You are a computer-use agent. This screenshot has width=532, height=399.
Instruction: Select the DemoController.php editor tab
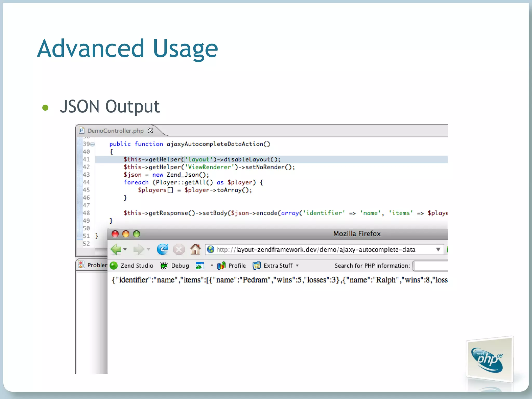click(116, 130)
